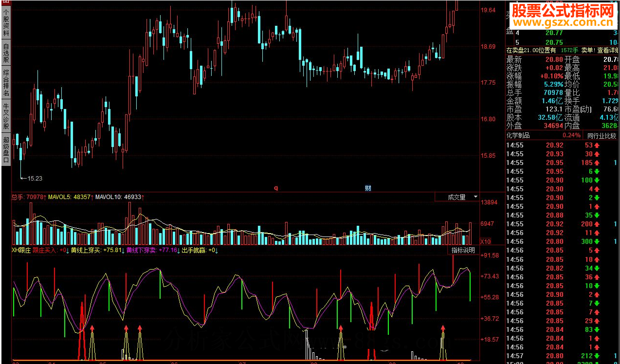Select the 金额 1.46亿 value
This screenshot has height=364, width=620.
click(x=553, y=101)
